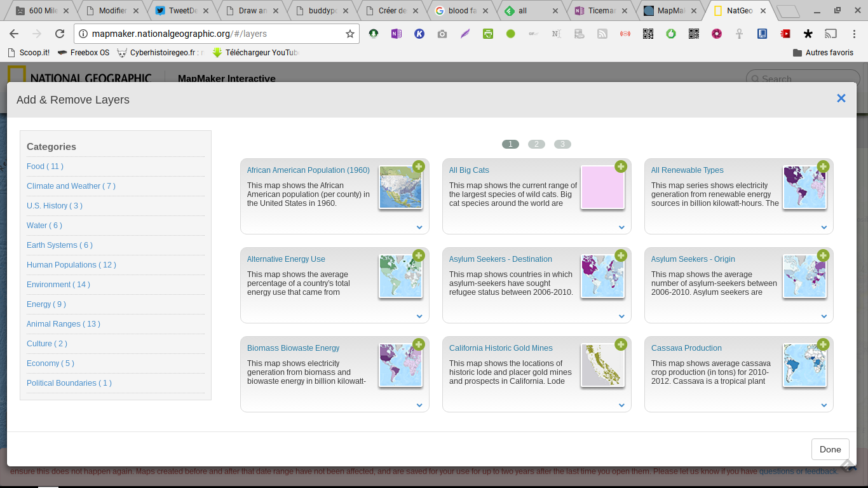The height and width of the screenshot is (488, 868).
Task: Filter by Economy ( 5 ) category
Action: click(50, 363)
